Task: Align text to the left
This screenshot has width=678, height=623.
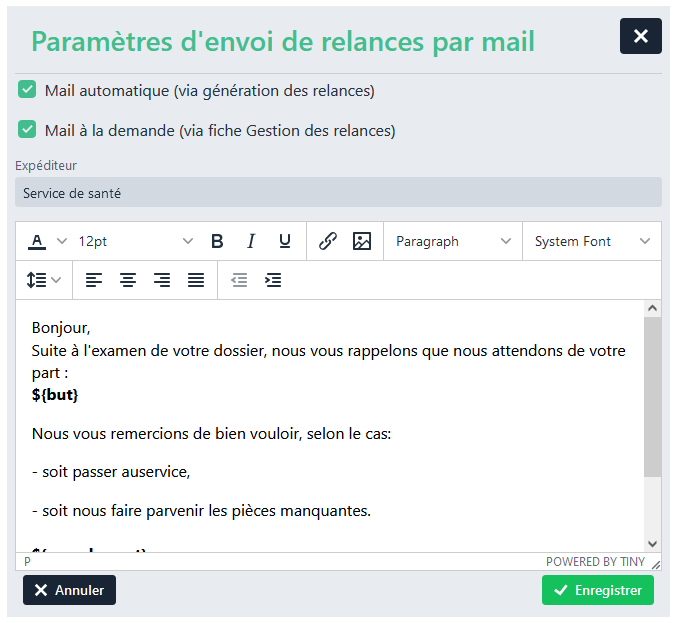Action: click(94, 280)
